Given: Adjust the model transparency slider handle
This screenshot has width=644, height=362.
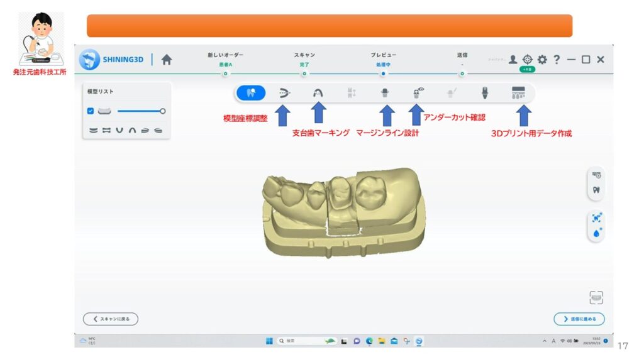Looking at the screenshot, I should (x=162, y=111).
